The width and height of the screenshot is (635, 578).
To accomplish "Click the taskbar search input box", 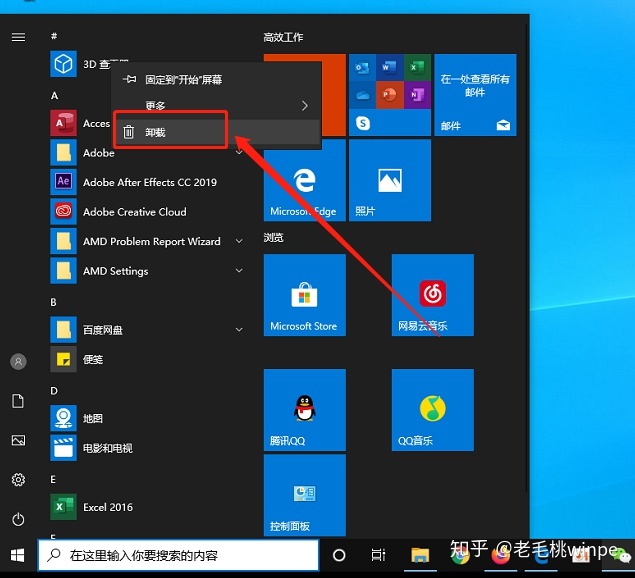I will 178,555.
